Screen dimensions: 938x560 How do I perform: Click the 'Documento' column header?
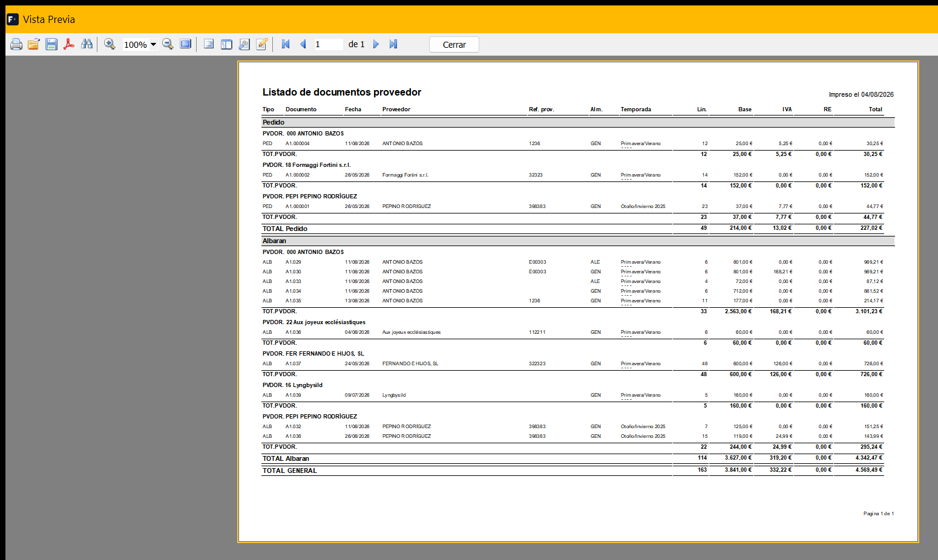coord(301,109)
